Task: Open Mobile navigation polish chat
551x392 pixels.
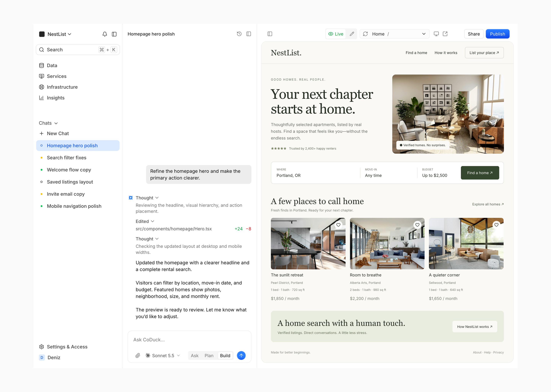Action: [x=78, y=206]
